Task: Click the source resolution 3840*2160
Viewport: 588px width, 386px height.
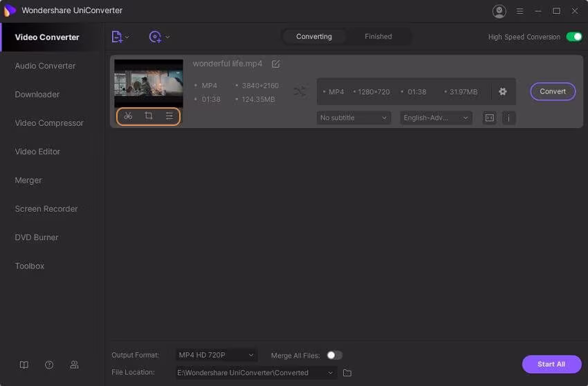Action: (260, 86)
